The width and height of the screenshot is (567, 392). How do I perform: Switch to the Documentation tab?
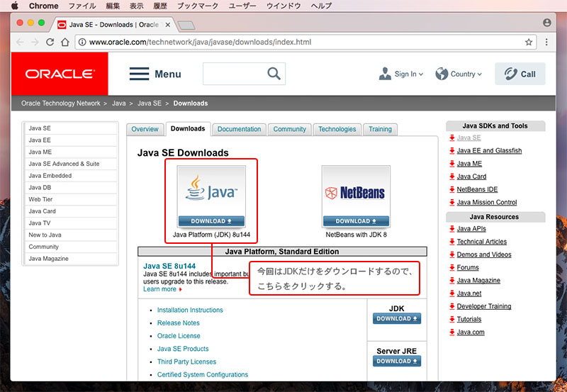[239, 130]
